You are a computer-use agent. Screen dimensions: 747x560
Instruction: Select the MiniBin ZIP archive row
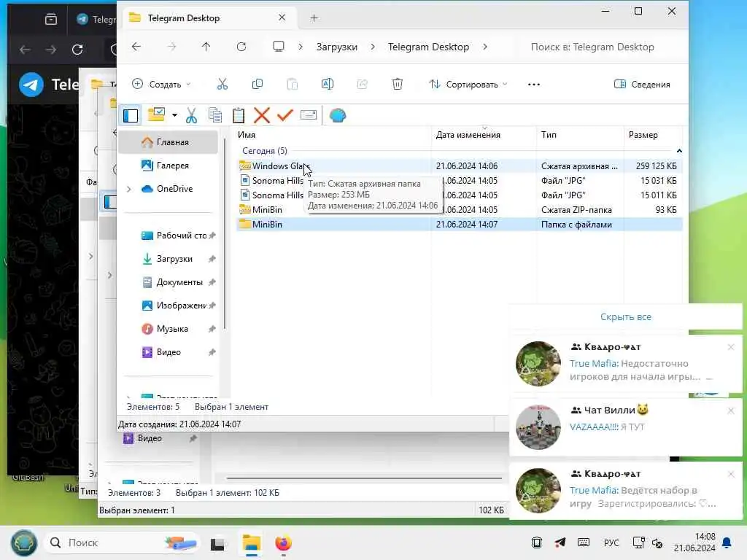(x=460, y=209)
